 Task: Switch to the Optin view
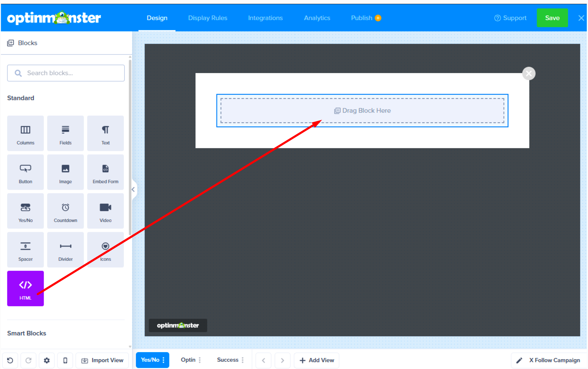(188, 360)
